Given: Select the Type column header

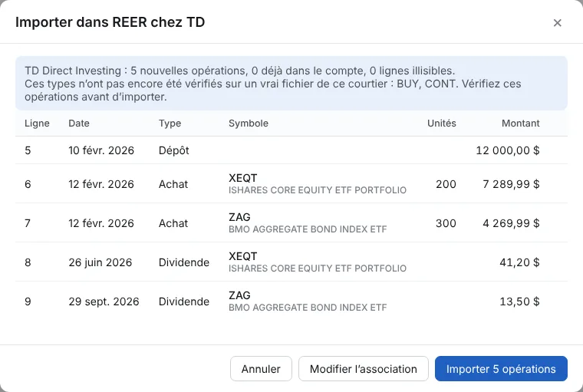Looking at the screenshot, I should pyautogui.click(x=170, y=123).
